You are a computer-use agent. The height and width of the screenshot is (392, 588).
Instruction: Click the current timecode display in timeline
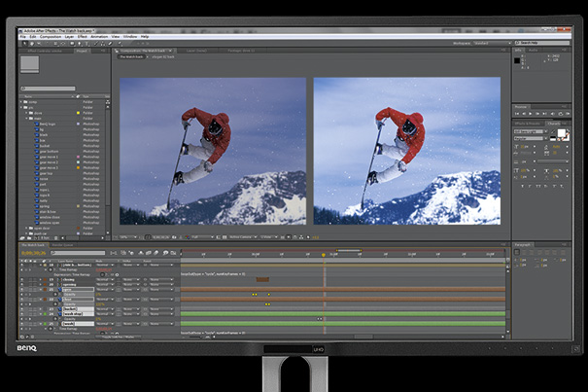[34, 253]
